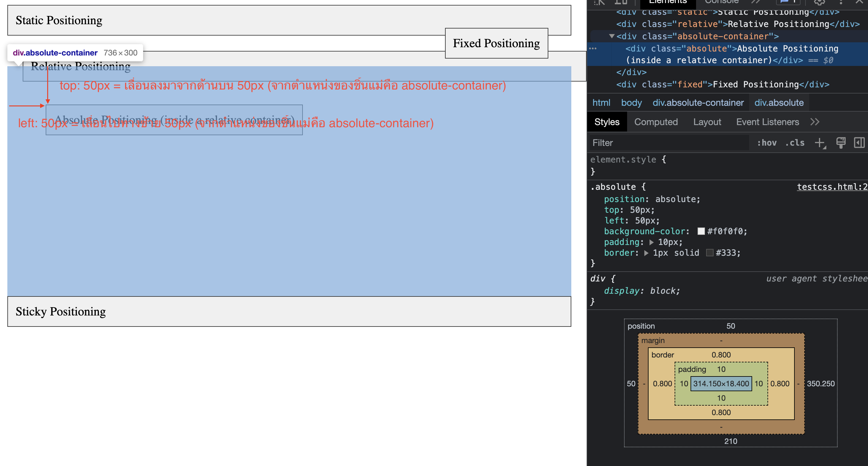Click the Sticky Positioning box
868x466 pixels.
pos(289,311)
